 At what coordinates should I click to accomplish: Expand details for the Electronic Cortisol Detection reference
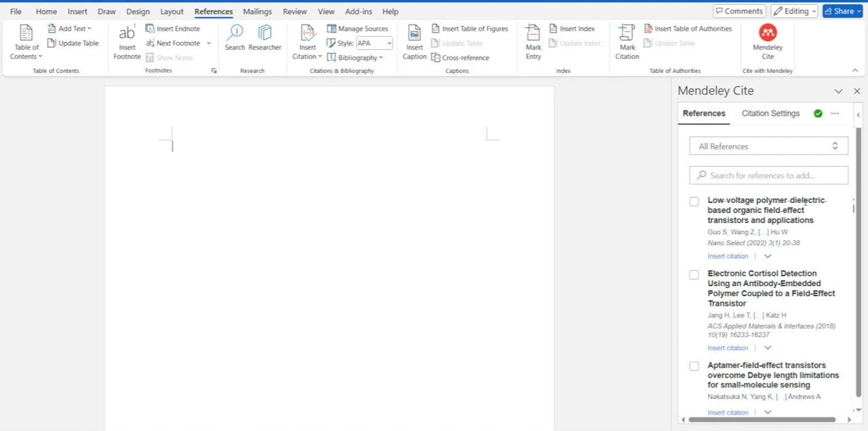768,348
